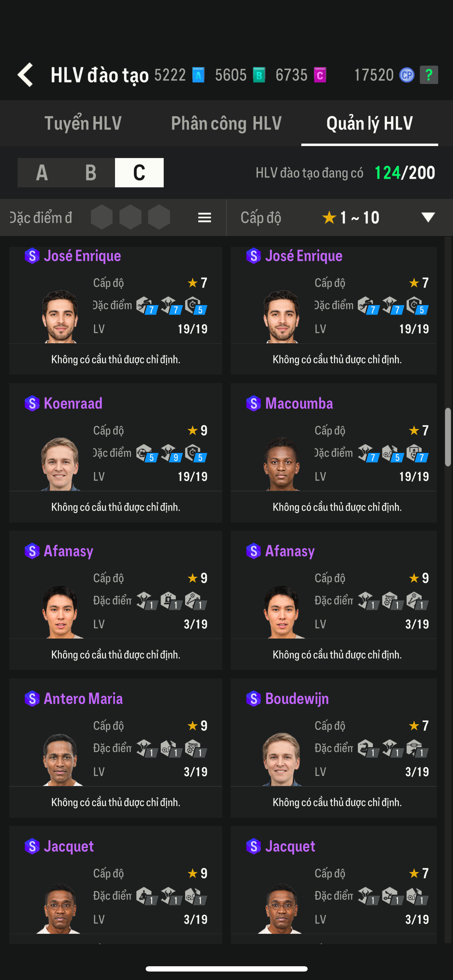Open Antero Maria coach card
The image size is (453, 980).
point(116,748)
